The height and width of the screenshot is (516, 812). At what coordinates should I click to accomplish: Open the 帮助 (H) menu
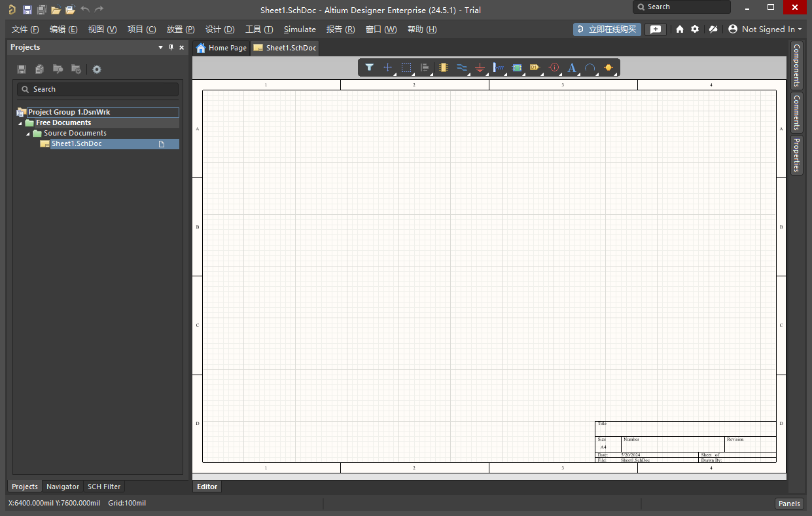point(422,29)
